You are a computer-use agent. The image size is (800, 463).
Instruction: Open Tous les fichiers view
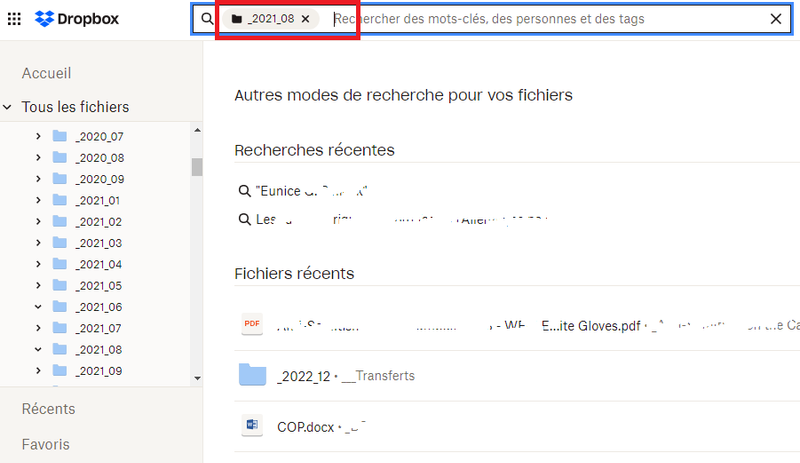pyautogui.click(x=76, y=107)
